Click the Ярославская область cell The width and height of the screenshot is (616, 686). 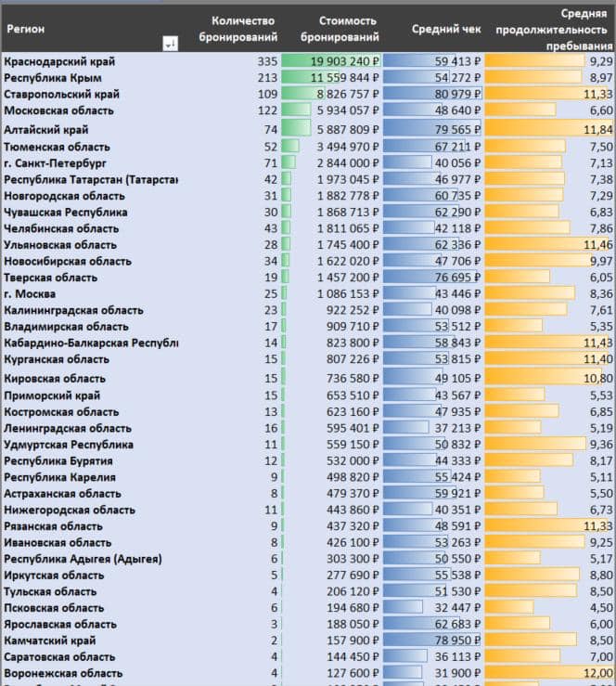pyautogui.click(x=60, y=624)
